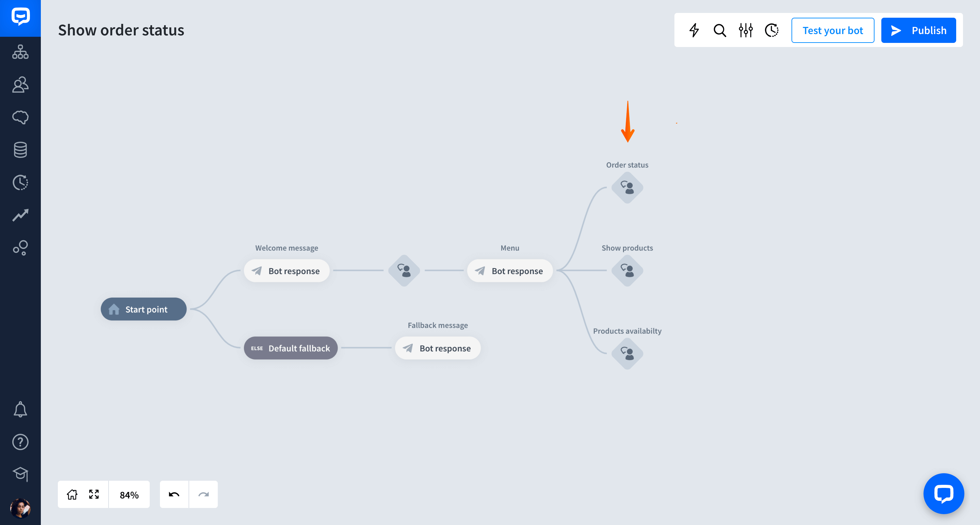
Task: Open the Integrations bubbles icon in sidebar
Action: (20, 248)
